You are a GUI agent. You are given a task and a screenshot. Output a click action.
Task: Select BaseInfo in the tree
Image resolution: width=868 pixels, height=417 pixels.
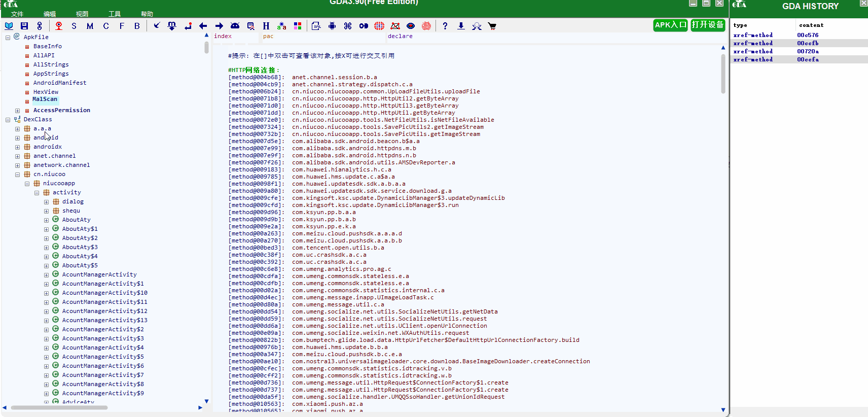tap(48, 46)
